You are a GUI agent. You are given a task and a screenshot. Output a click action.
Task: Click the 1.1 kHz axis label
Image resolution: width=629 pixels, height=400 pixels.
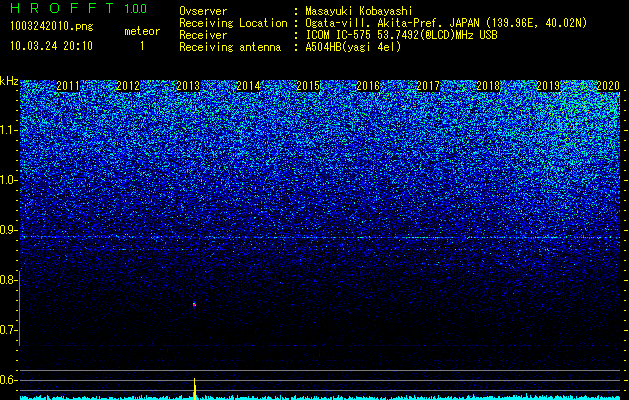[x=8, y=130]
